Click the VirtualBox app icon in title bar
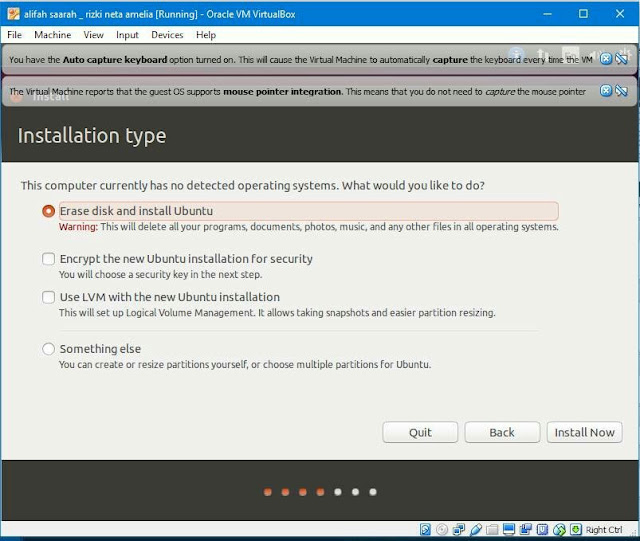Viewport: 640px width, 541px height. pyautogui.click(x=13, y=14)
